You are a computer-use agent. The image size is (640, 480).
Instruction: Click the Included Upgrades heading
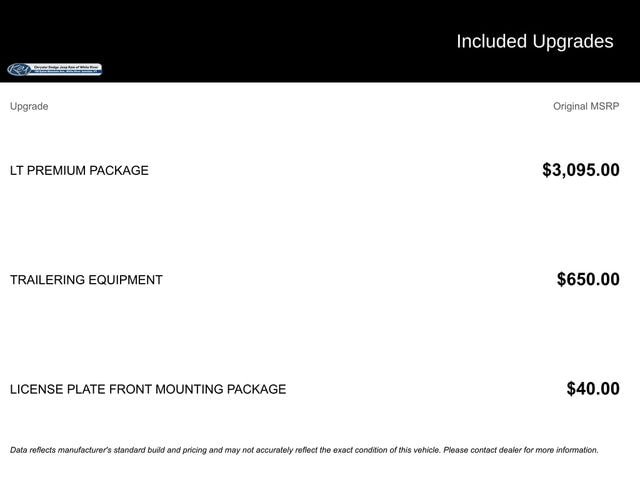[535, 42]
